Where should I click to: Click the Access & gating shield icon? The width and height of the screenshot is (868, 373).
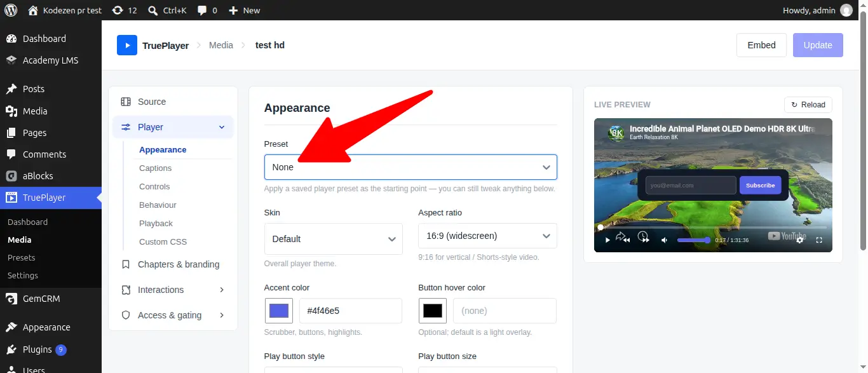pos(126,315)
